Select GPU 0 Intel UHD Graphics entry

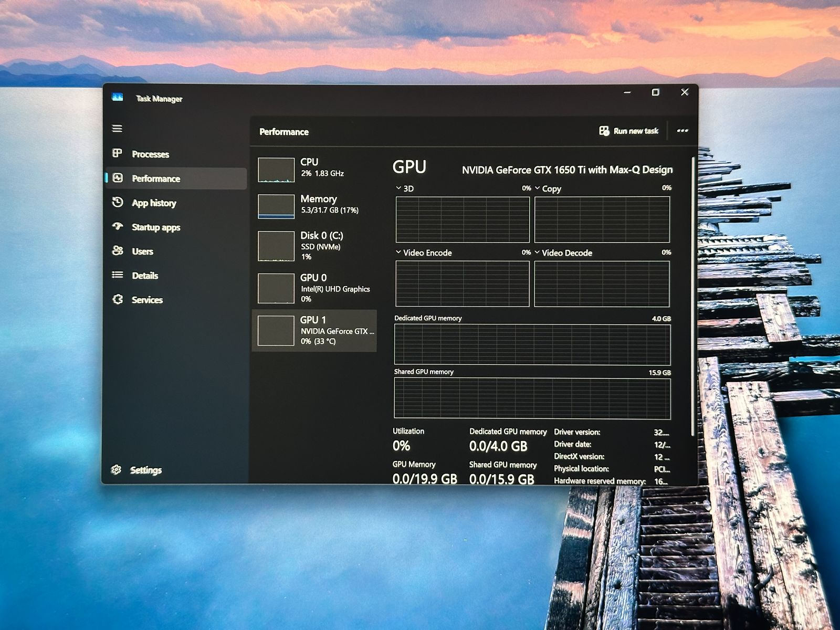click(x=315, y=288)
